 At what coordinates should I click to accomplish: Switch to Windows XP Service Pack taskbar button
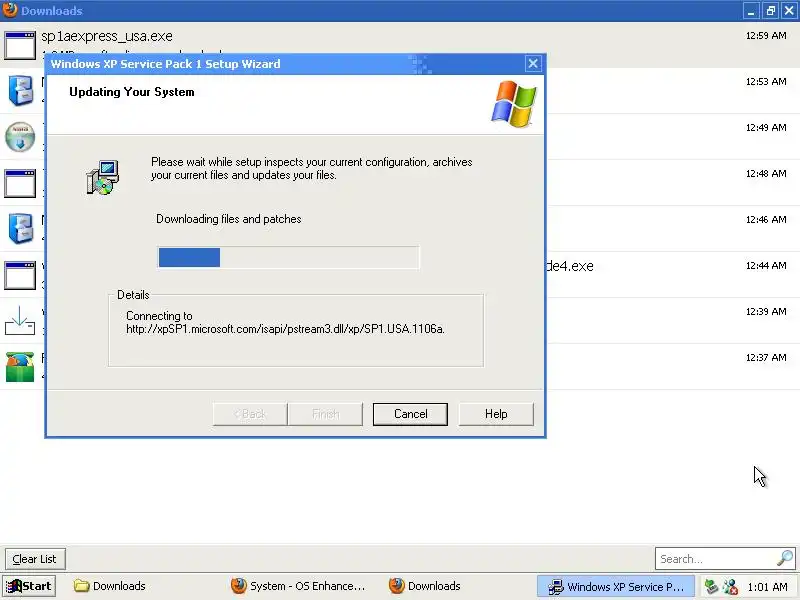[615, 587]
